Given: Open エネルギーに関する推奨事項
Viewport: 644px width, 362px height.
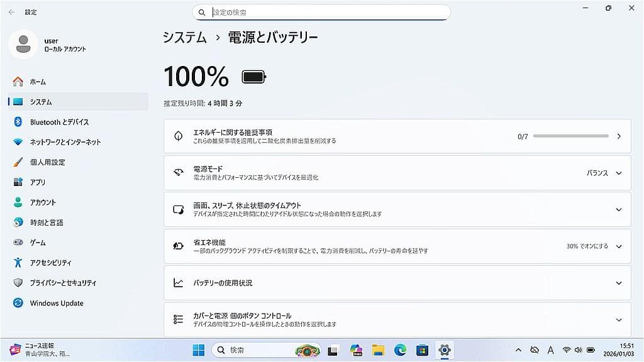Looking at the screenshot, I should click(x=396, y=135).
